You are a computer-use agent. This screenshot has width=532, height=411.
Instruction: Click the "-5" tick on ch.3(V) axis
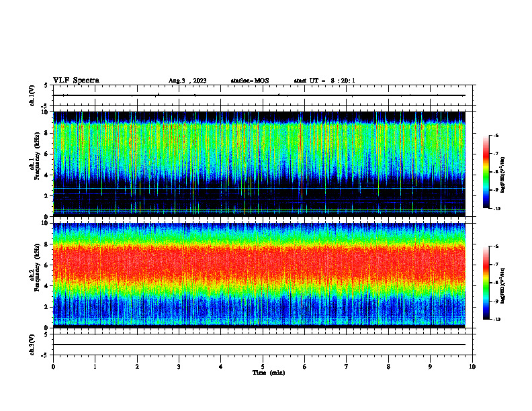[45, 355]
